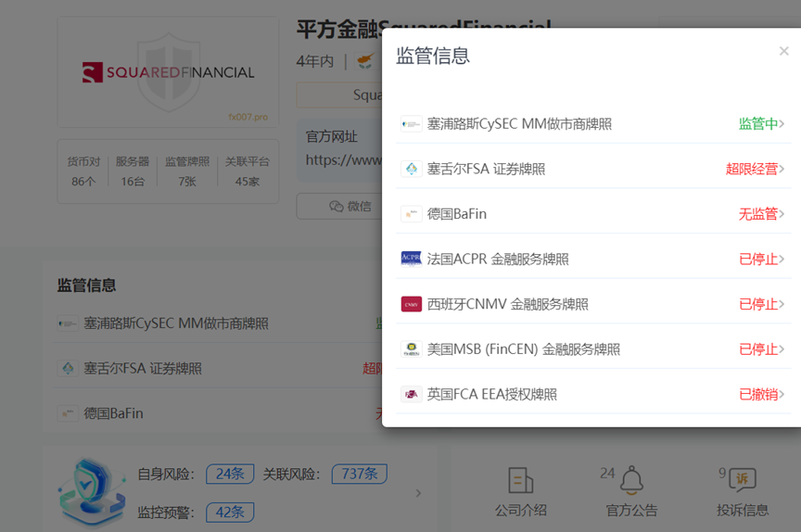Open 已停止 status for FinCEN row

point(761,349)
